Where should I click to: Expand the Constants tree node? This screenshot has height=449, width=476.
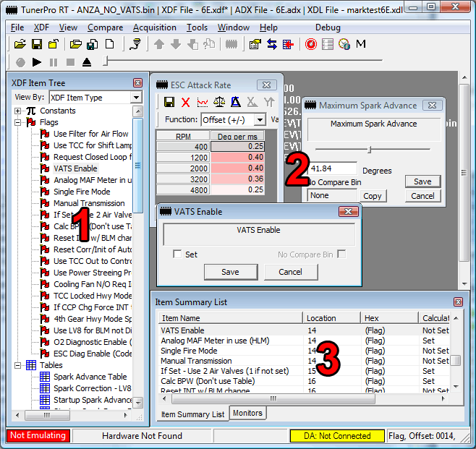click(18, 111)
